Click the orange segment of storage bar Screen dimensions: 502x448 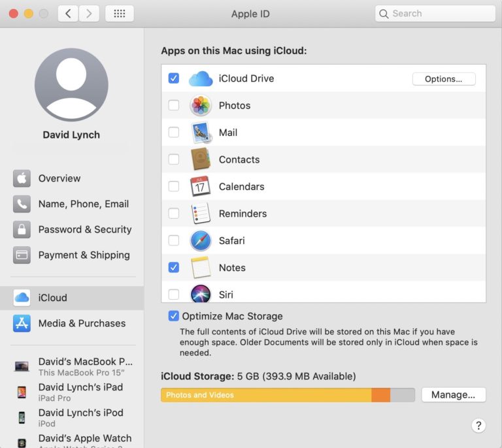[380, 395]
